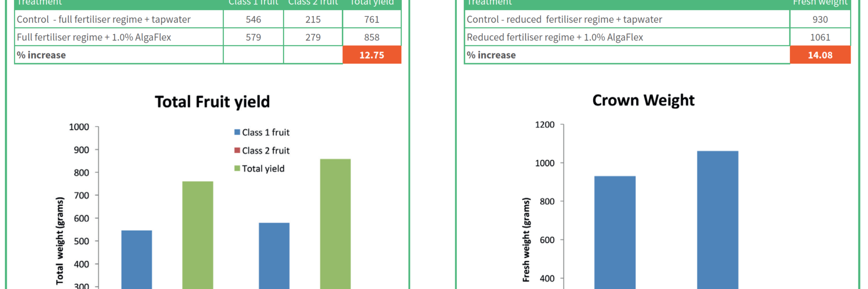Click 'Full fertiliser regime + 1.0% AlgaFlex' row
Viewport: 868px width, 289px height.
tap(208, 37)
